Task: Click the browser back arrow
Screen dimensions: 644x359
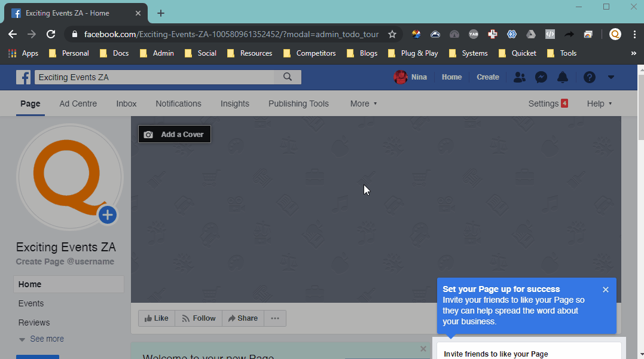Action: [x=13, y=34]
